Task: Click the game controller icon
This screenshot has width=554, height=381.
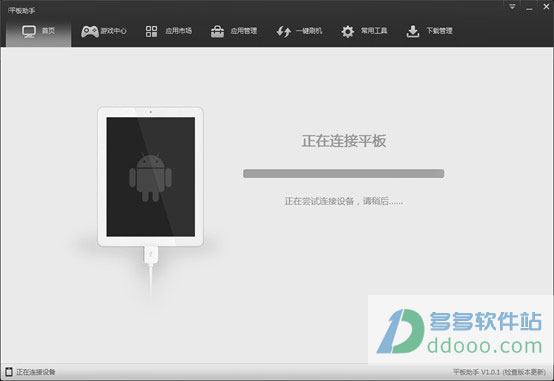Action: point(90,31)
